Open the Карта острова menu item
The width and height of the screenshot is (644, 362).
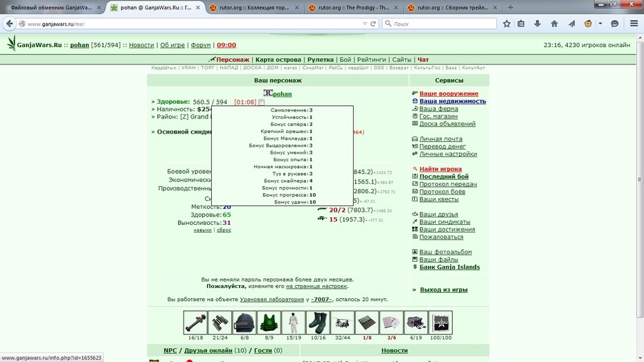click(x=278, y=60)
